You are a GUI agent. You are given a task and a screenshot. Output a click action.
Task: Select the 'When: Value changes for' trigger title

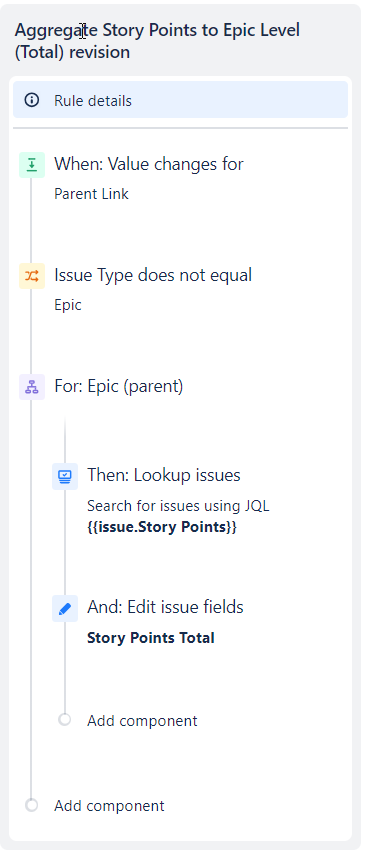pos(148,164)
